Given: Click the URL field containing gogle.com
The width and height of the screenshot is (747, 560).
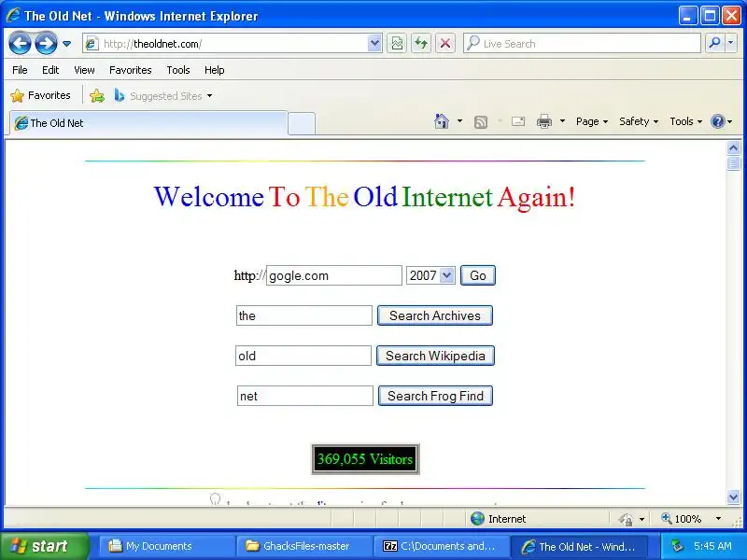Looking at the screenshot, I should pyautogui.click(x=334, y=275).
